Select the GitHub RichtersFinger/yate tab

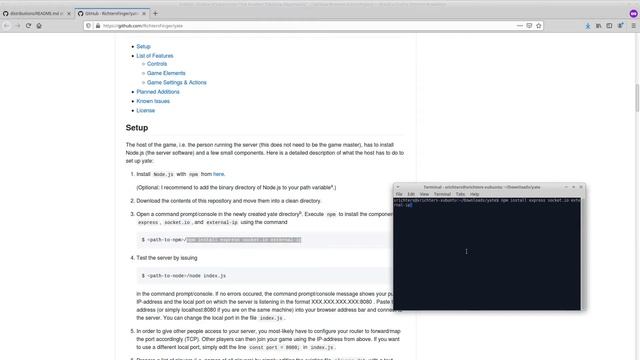pyautogui.click(x=112, y=13)
